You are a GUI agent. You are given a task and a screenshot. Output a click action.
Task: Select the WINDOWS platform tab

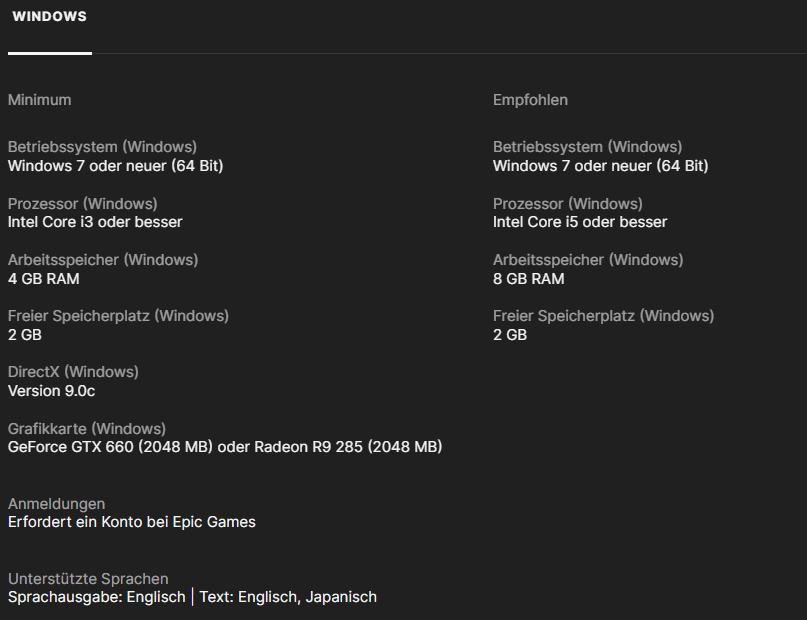(x=49, y=17)
